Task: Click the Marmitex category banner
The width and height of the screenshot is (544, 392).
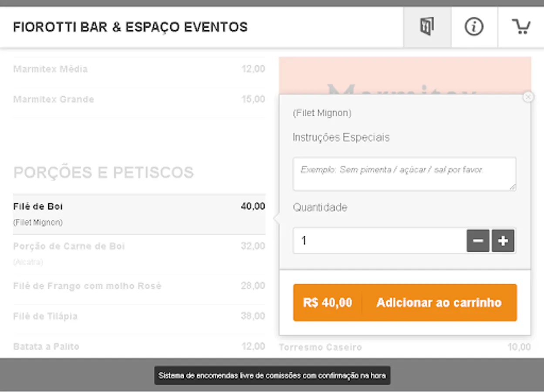Action: coord(405,75)
